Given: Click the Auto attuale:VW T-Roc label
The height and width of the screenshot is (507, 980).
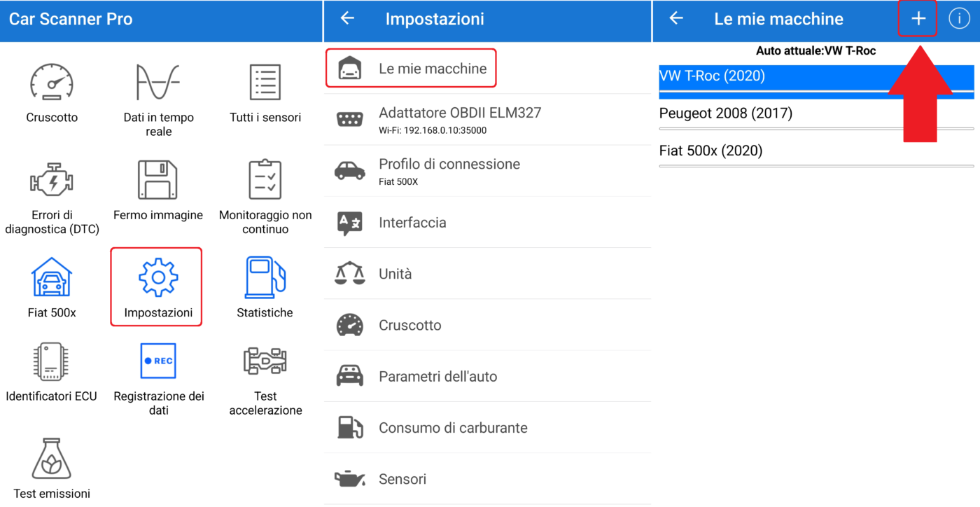Looking at the screenshot, I should [816, 51].
